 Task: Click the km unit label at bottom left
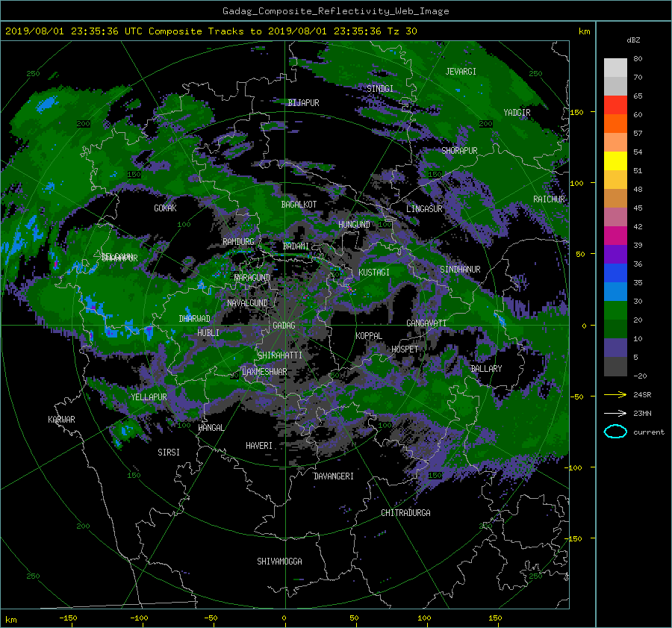pyautogui.click(x=10, y=620)
